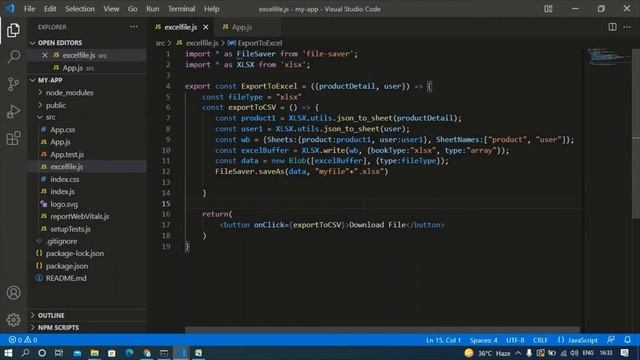Viewport: 640px width, 360px height.
Task: Open the Windows Action Center icon
Action: [624, 353]
